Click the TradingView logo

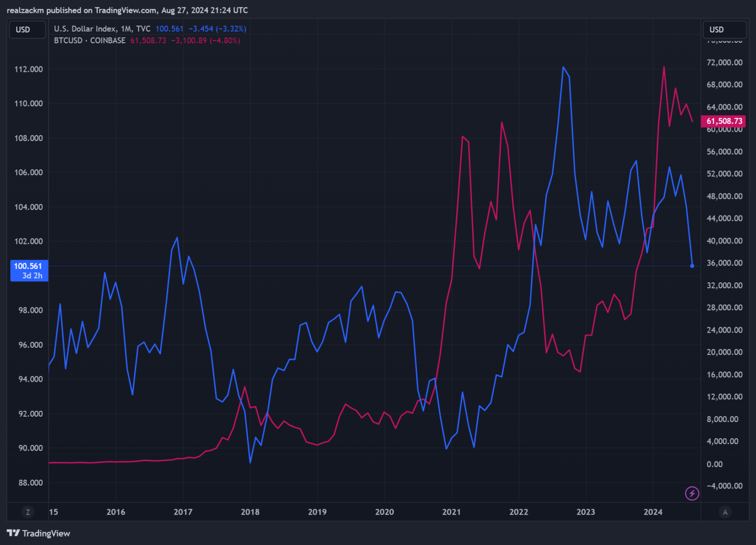coord(38,533)
